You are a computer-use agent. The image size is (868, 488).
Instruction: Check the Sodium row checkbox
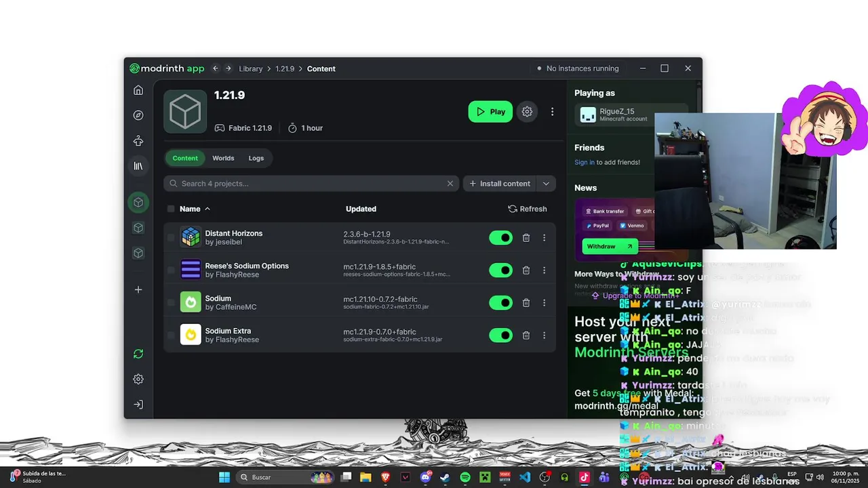(171, 303)
